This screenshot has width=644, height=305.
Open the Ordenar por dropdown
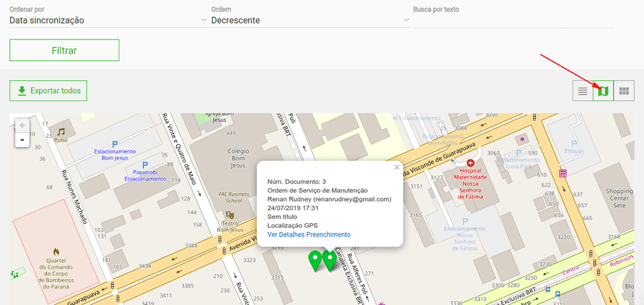pyautogui.click(x=107, y=21)
